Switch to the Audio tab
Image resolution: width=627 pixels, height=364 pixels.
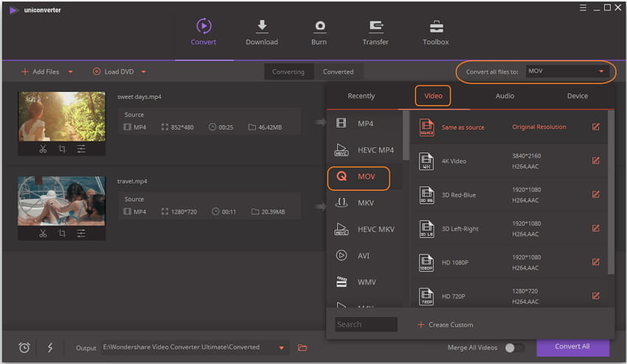(505, 96)
